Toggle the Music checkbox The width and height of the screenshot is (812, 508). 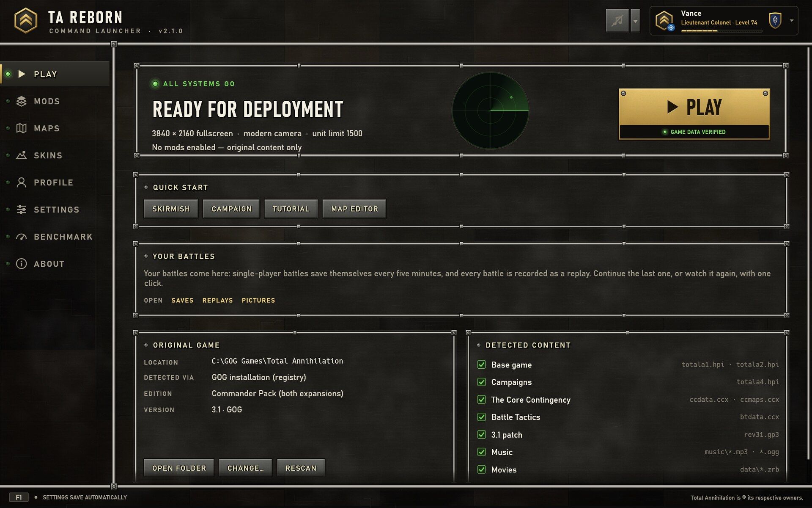pyautogui.click(x=481, y=452)
